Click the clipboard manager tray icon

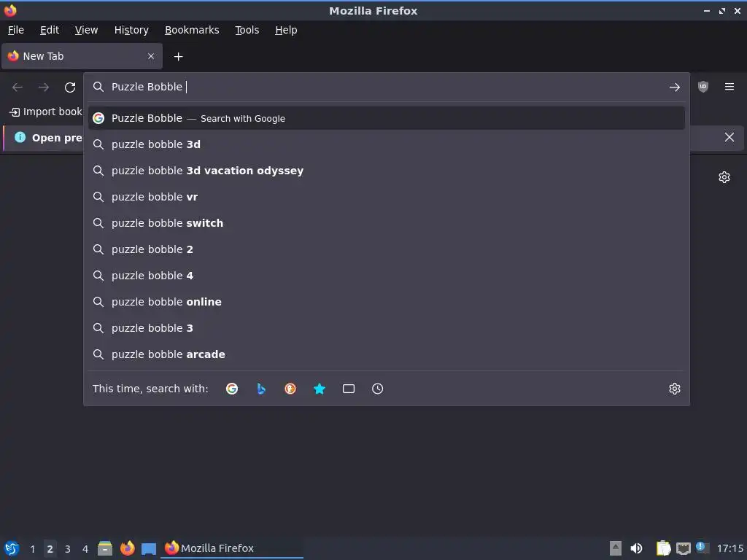point(663,548)
